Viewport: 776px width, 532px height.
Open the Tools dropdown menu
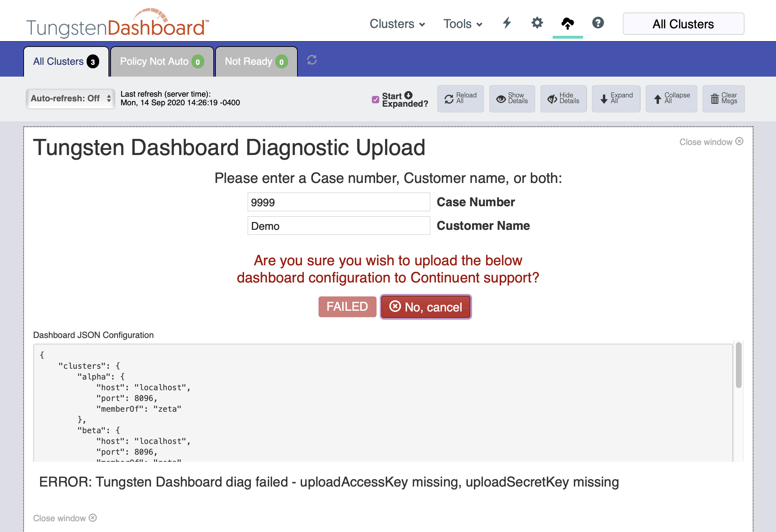tap(463, 24)
